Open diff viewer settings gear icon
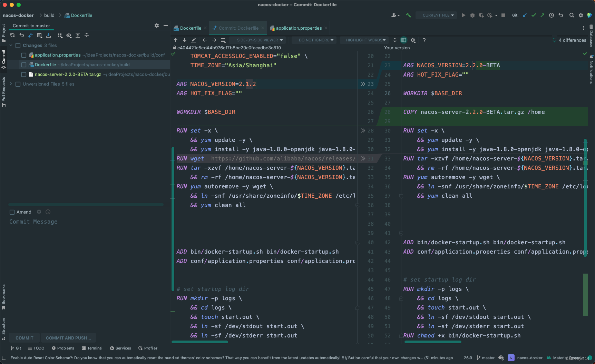 click(413, 40)
